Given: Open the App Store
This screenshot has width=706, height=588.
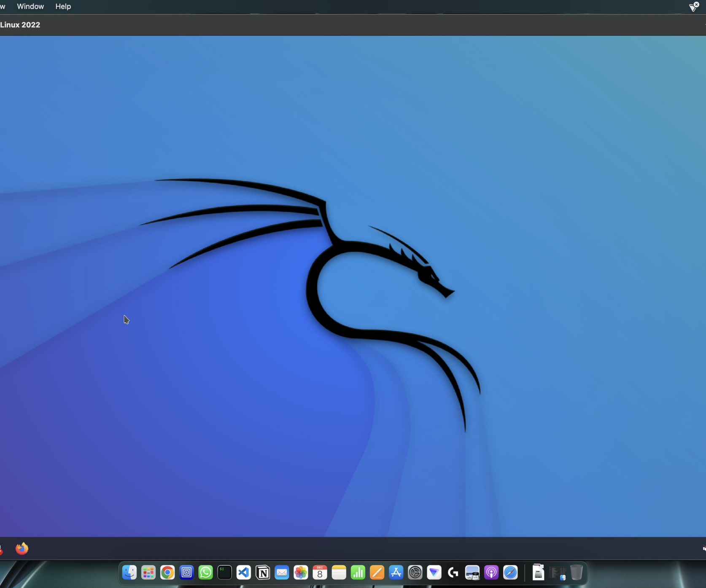Looking at the screenshot, I should (x=396, y=572).
